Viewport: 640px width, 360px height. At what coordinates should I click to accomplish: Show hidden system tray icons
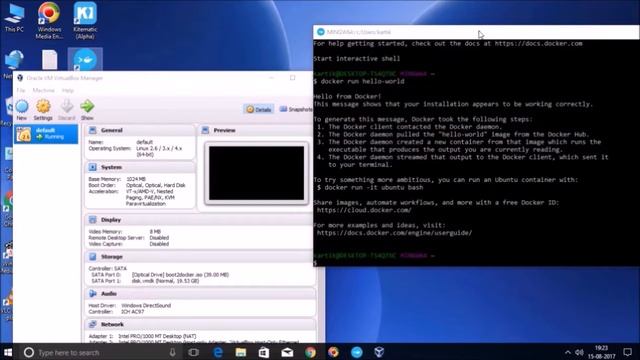[568, 352]
